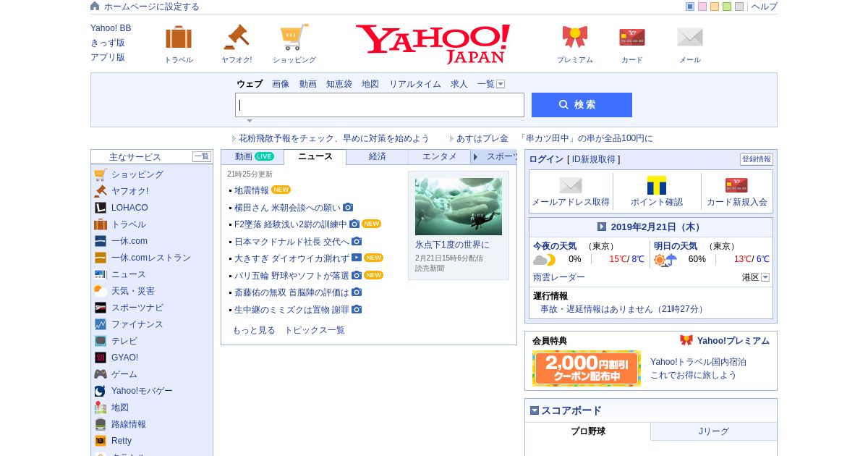The height and width of the screenshot is (456, 868).
Task: Collapse the スコアボード section
Action: (535, 410)
